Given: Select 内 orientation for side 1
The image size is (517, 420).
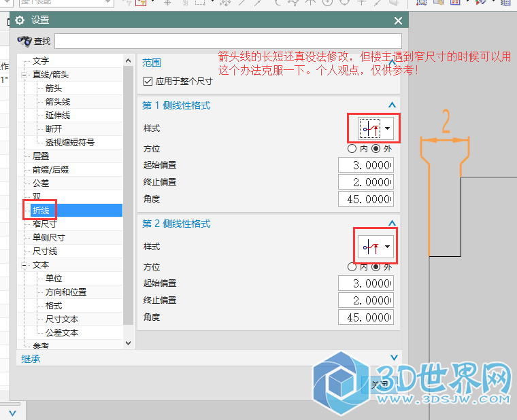Looking at the screenshot, I should [352, 149].
